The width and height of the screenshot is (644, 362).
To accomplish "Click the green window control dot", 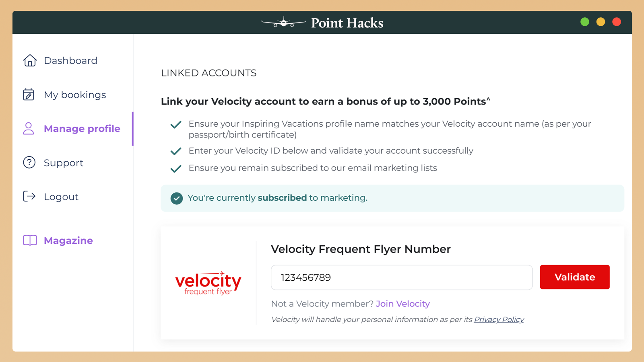I will click(585, 22).
